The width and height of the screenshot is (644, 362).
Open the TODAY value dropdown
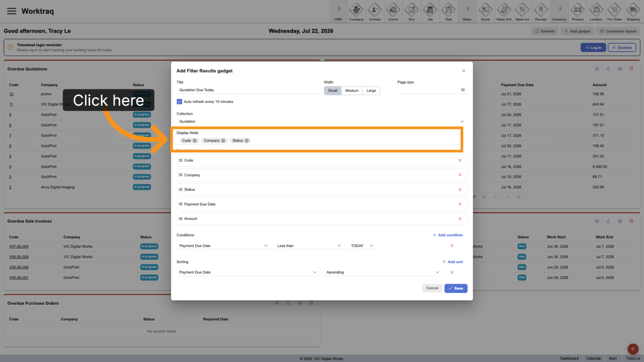point(362,246)
